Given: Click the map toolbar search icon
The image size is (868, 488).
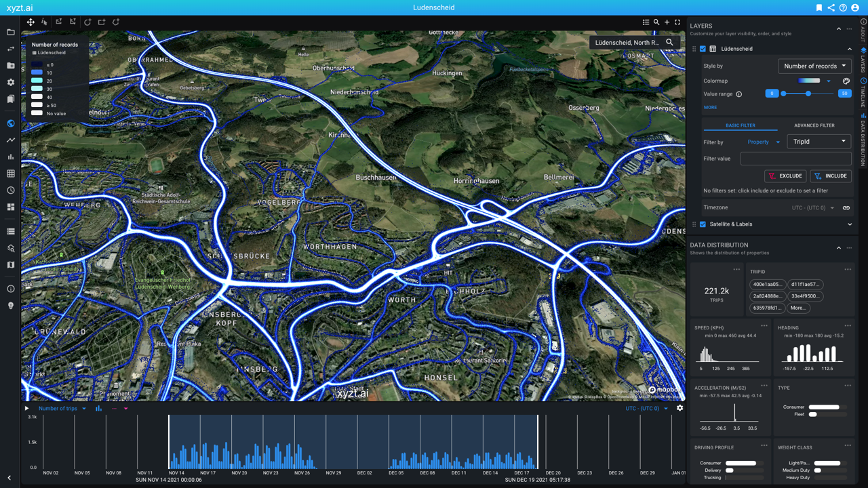Looking at the screenshot, I should pos(656,22).
